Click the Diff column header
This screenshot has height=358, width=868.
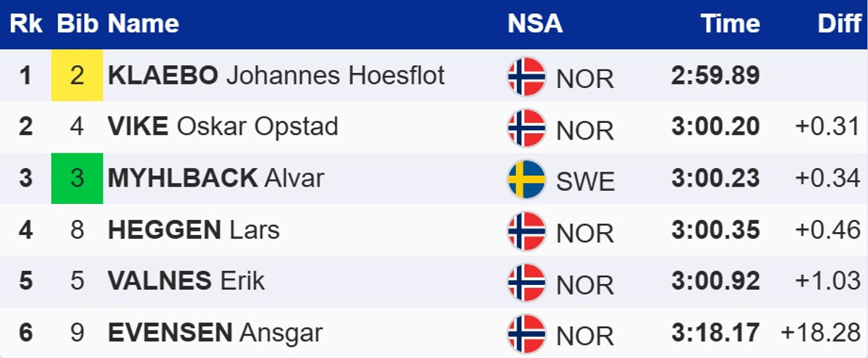coord(839,24)
